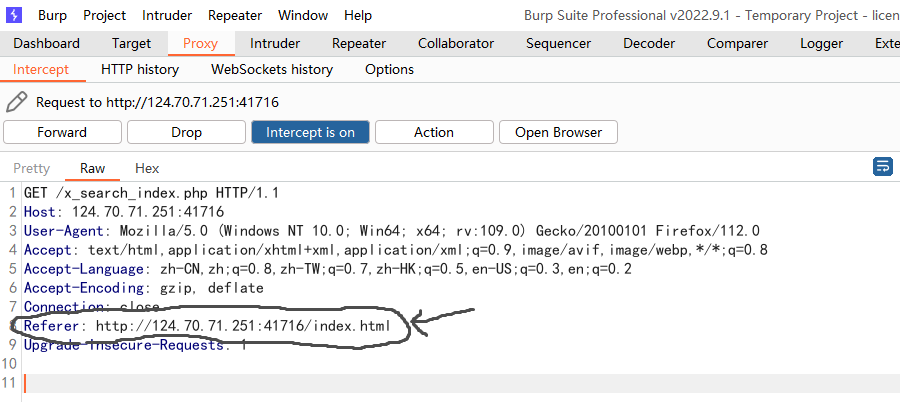
Task: Open the Window menu
Action: (x=303, y=15)
